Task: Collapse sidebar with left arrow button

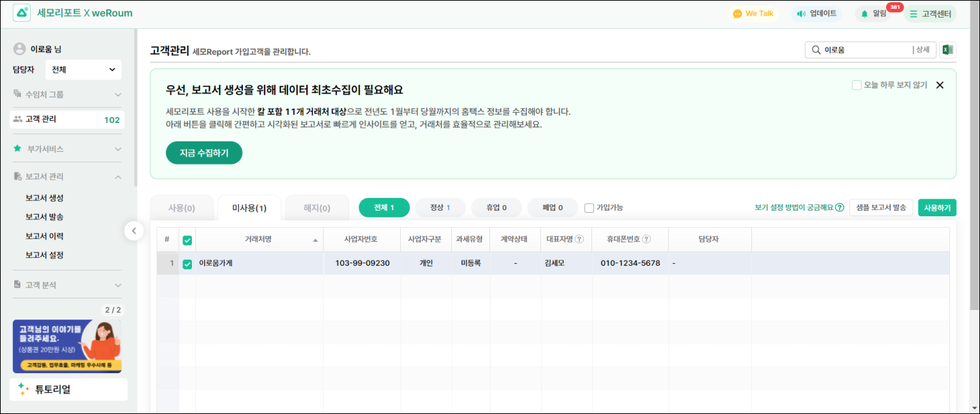Action: coord(134,231)
